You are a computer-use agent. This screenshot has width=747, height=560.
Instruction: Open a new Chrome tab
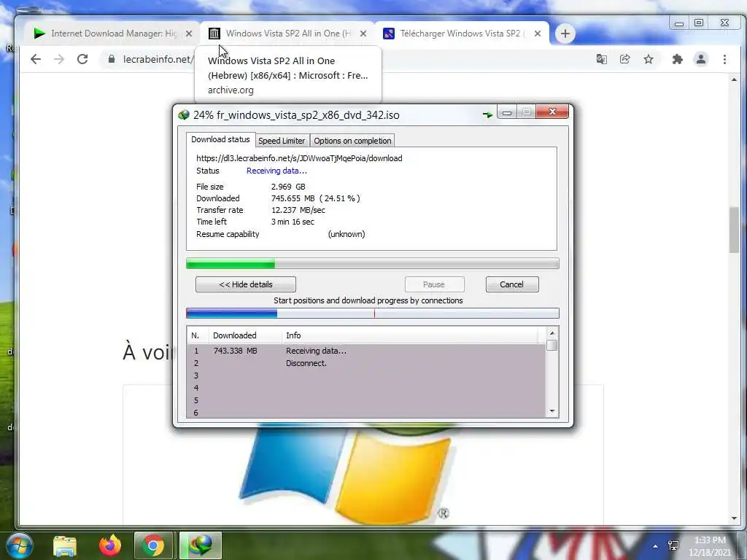coord(565,34)
